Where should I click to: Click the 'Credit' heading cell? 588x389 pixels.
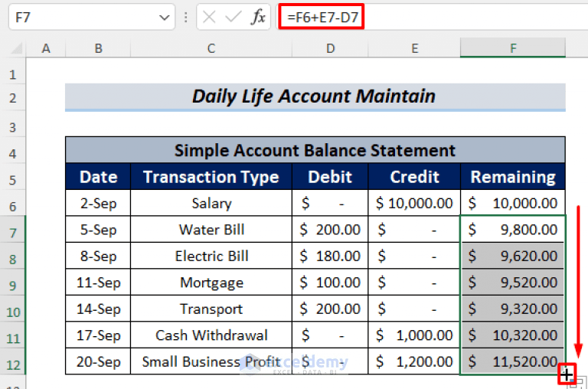(x=414, y=176)
